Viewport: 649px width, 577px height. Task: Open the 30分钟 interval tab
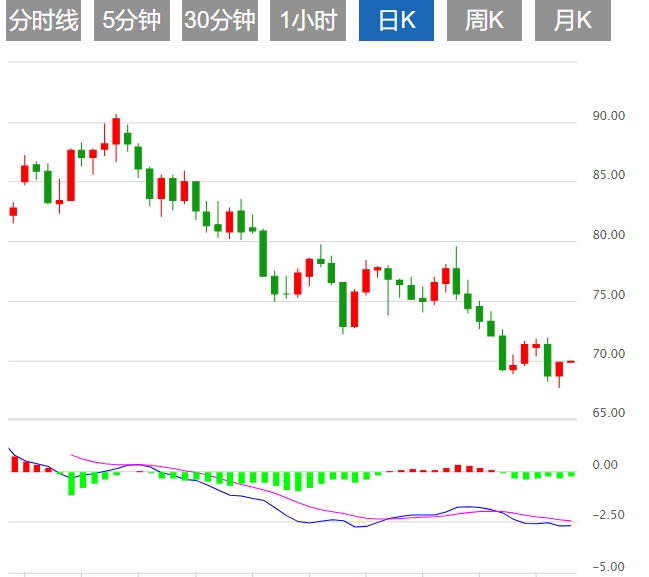coord(220,21)
